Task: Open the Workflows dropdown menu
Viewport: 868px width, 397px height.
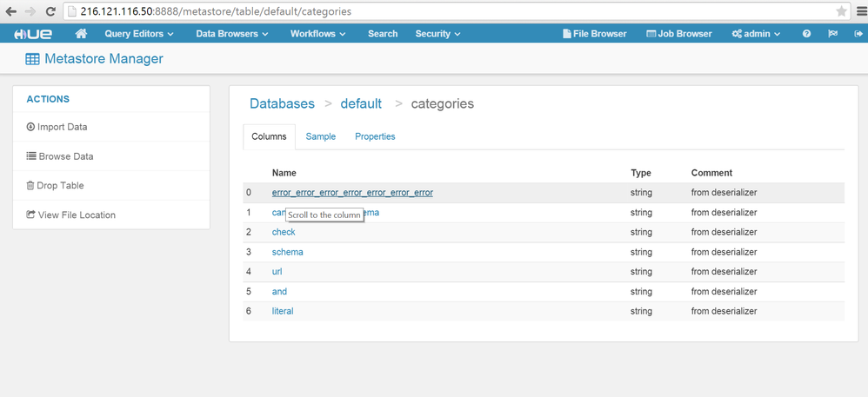Action: point(317,34)
